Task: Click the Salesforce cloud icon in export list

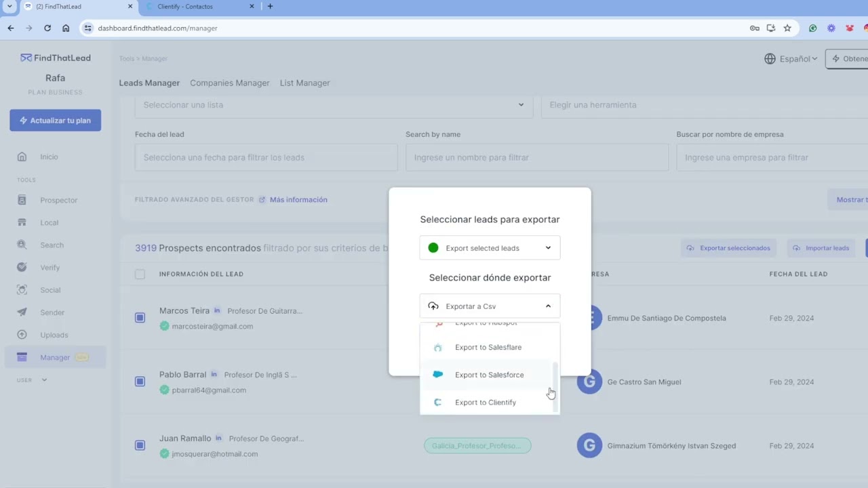Action: click(438, 375)
